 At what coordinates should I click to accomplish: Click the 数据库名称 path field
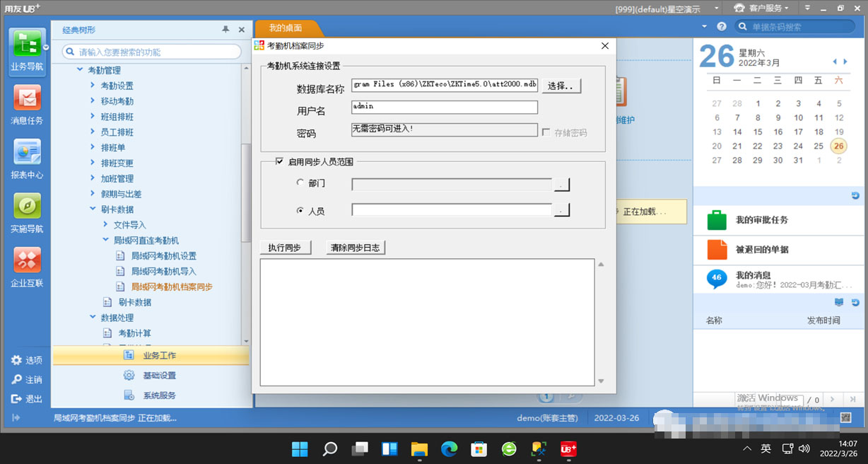[445, 85]
